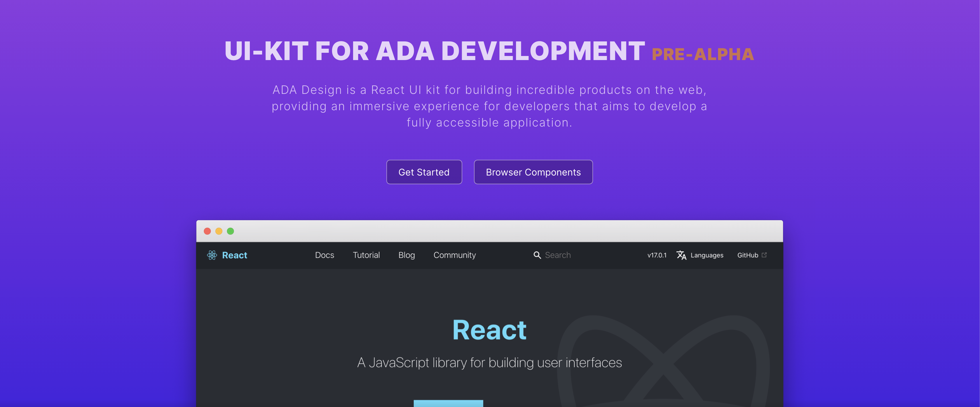Click the red close window dot
The image size is (980, 407).
pyautogui.click(x=207, y=231)
